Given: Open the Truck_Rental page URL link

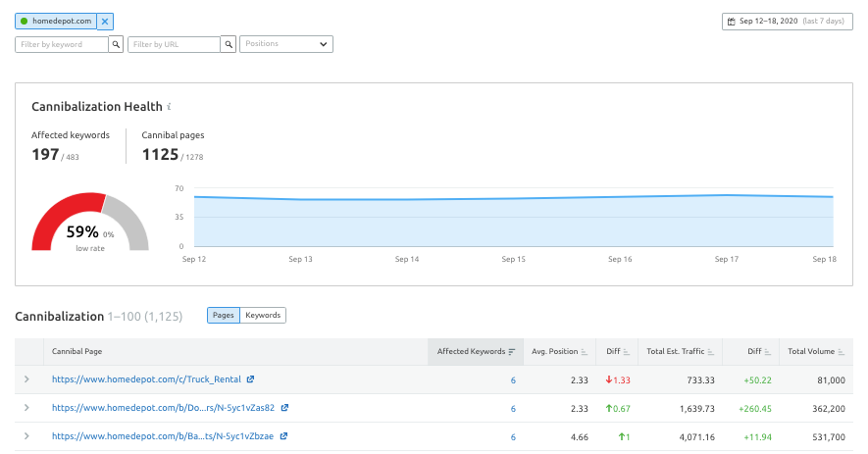Looking at the screenshot, I should coord(146,379).
